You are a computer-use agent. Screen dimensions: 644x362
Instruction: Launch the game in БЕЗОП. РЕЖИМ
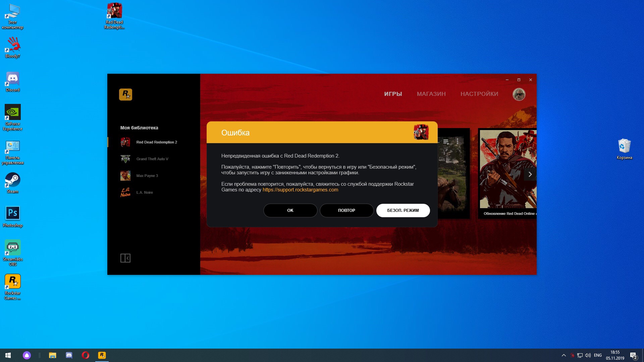(403, 210)
